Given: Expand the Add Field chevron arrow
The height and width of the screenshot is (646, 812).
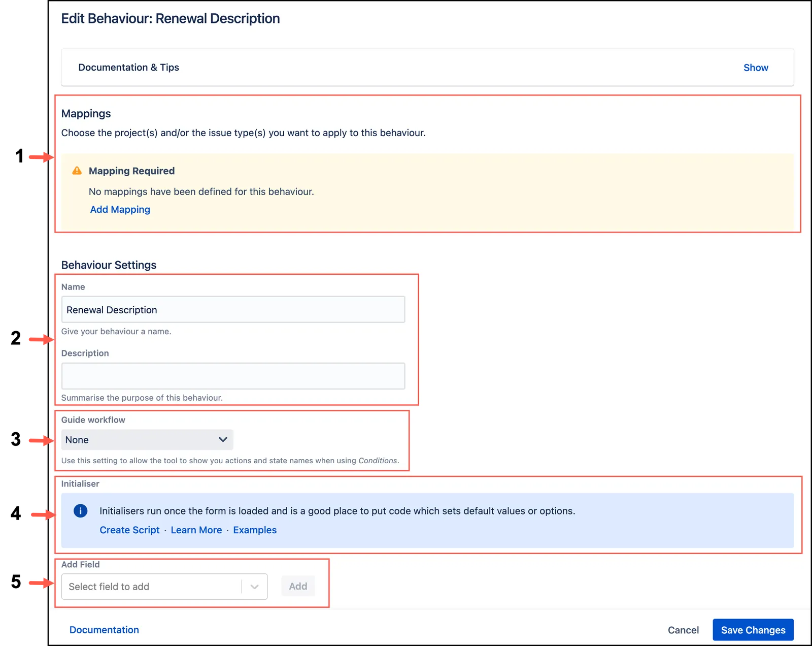Looking at the screenshot, I should (x=255, y=587).
